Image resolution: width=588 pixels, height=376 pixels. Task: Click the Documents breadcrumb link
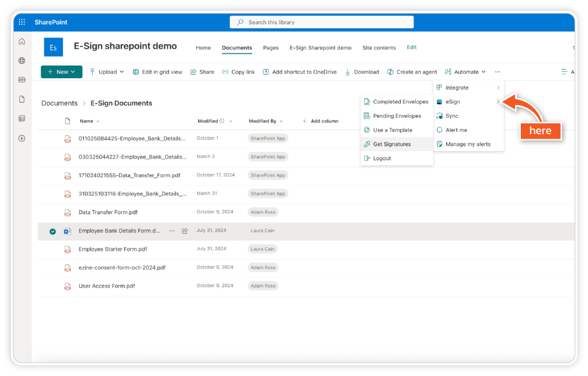(59, 103)
